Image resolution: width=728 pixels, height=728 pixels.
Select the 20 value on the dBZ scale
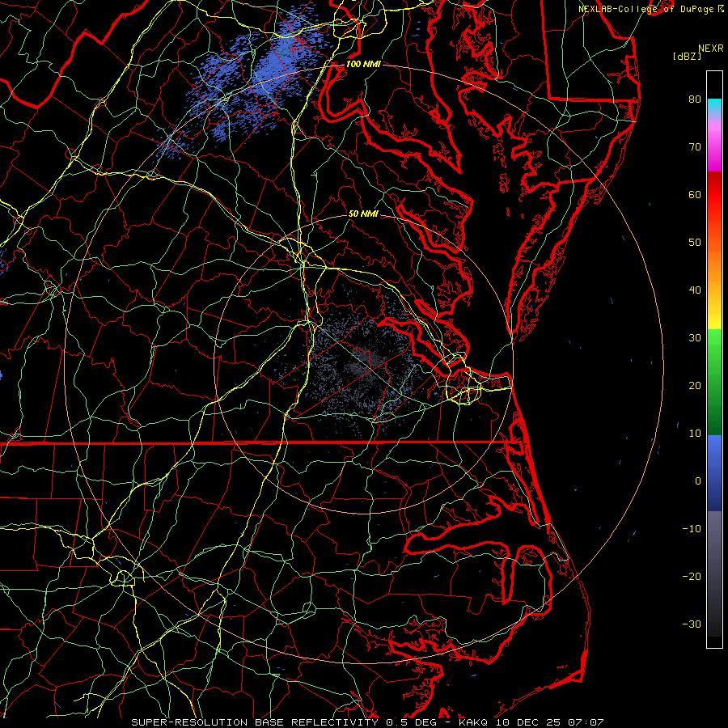click(695, 386)
